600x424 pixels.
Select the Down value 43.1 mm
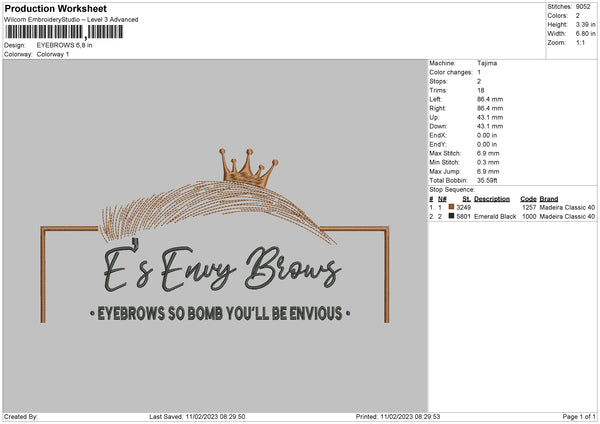tap(490, 126)
